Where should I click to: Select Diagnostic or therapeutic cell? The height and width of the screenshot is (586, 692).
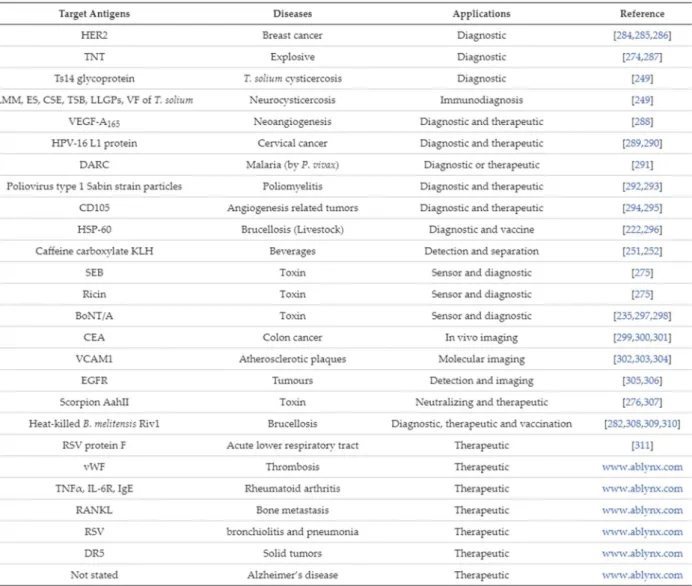[x=481, y=165]
